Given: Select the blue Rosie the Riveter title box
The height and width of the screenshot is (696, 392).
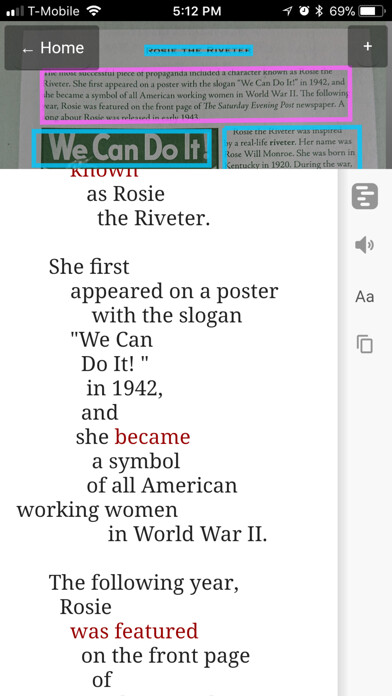Looking at the screenshot, I should [199, 51].
